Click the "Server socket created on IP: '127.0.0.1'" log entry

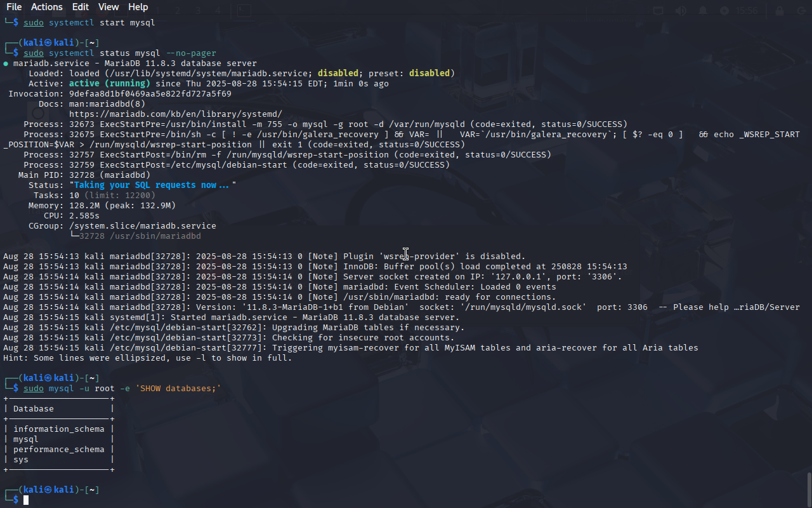[483, 276]
